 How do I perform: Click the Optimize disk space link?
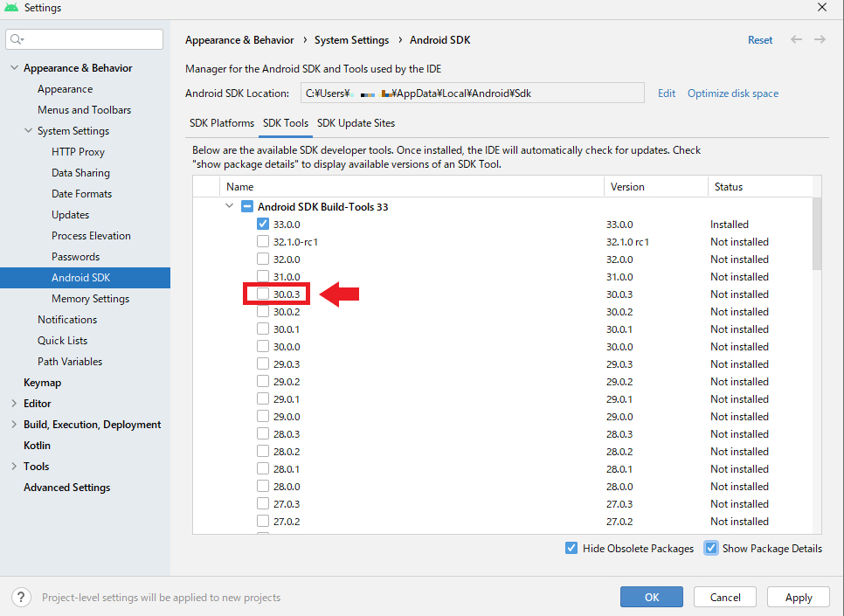(732, 93)
